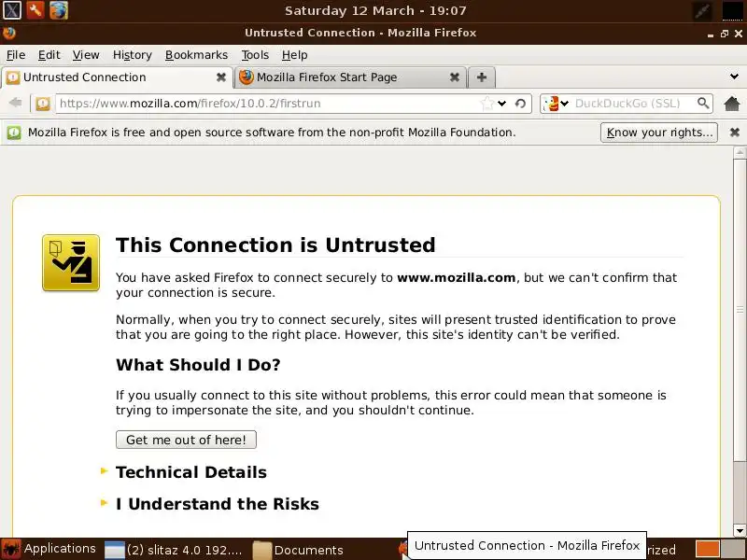This screenshot has width=747, height=560.
Task: Click the Documents folder icon in taskbar
Action: tap(261, 550)
